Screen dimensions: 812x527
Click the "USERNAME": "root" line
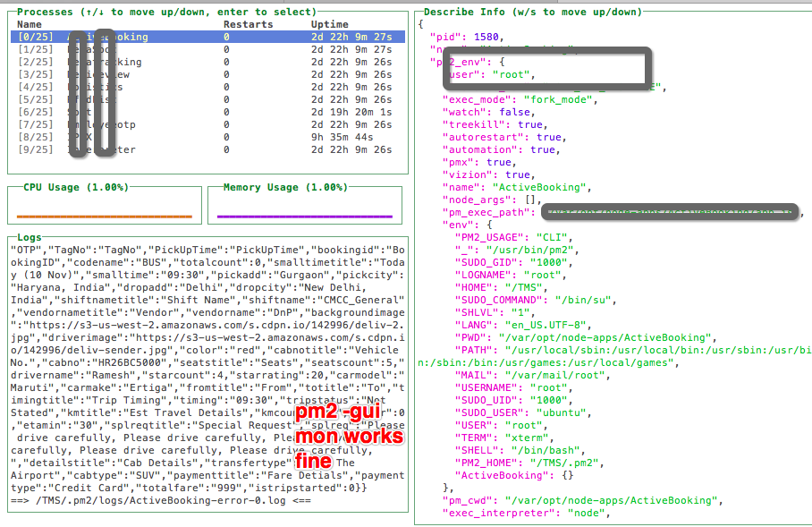(513, 387)
